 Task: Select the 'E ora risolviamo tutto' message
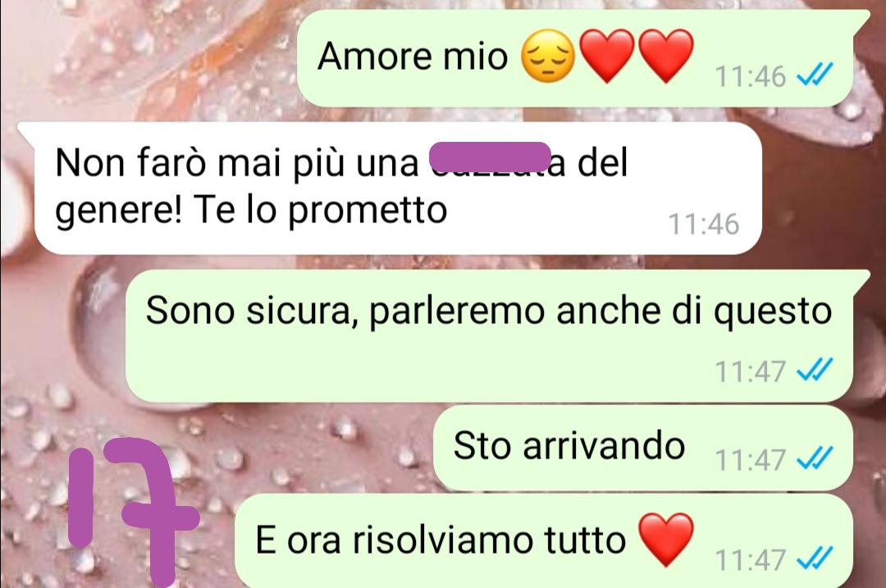(x=544, y=541)
